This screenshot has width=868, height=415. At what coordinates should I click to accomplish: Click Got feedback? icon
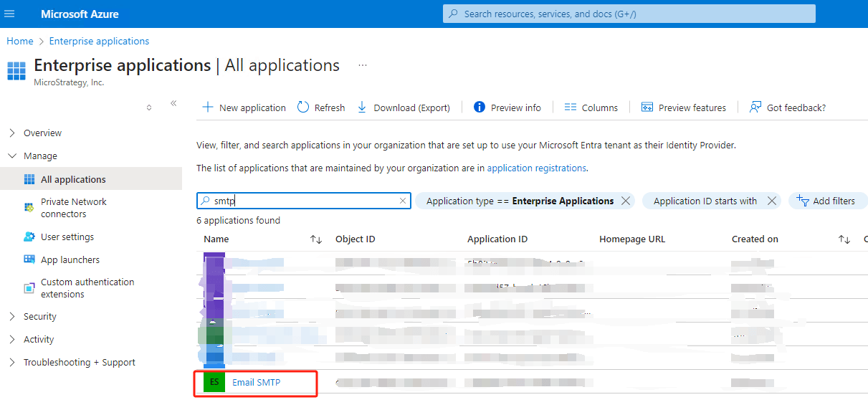(x=755, y=108)
